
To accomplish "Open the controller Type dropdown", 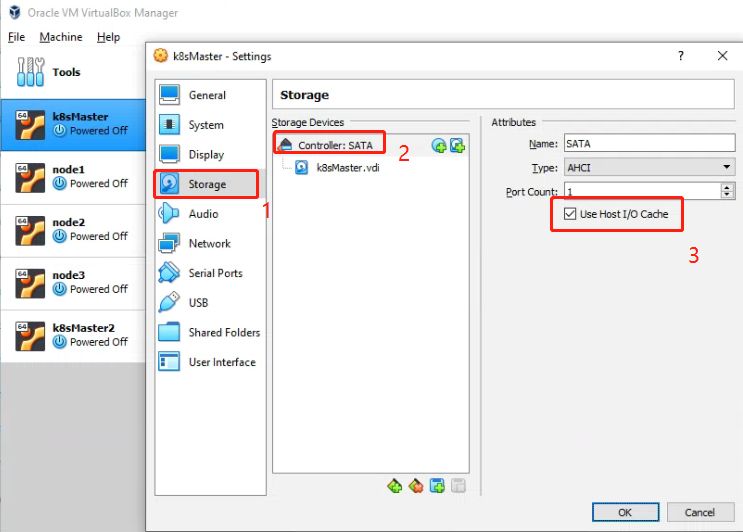I will [x=649, y=167].
